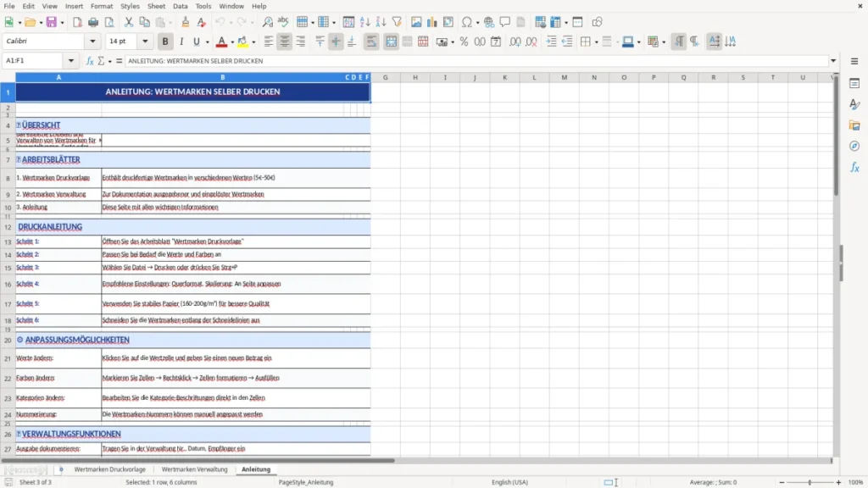
Task: Open a file with the folder icon
Action: tap(30, 22)
